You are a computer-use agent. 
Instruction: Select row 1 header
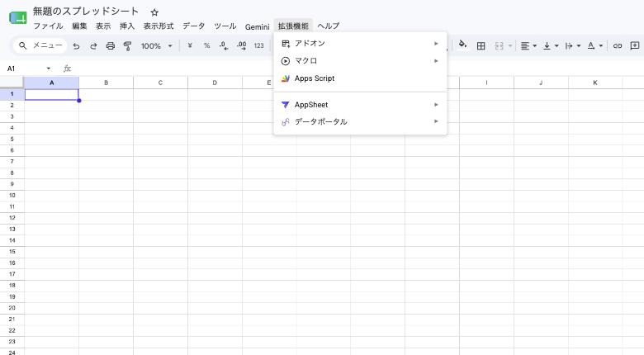(12, 94)
